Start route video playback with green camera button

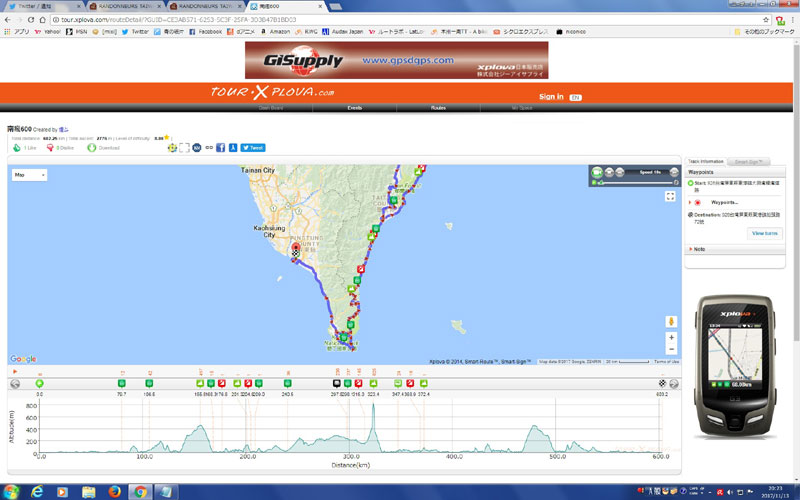coord(597,172)
